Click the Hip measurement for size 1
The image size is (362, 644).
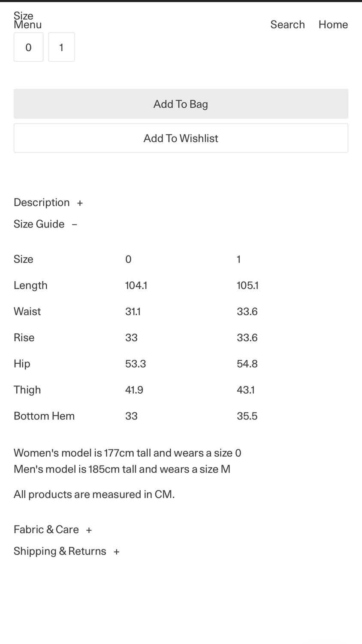(x=247, y=364)
